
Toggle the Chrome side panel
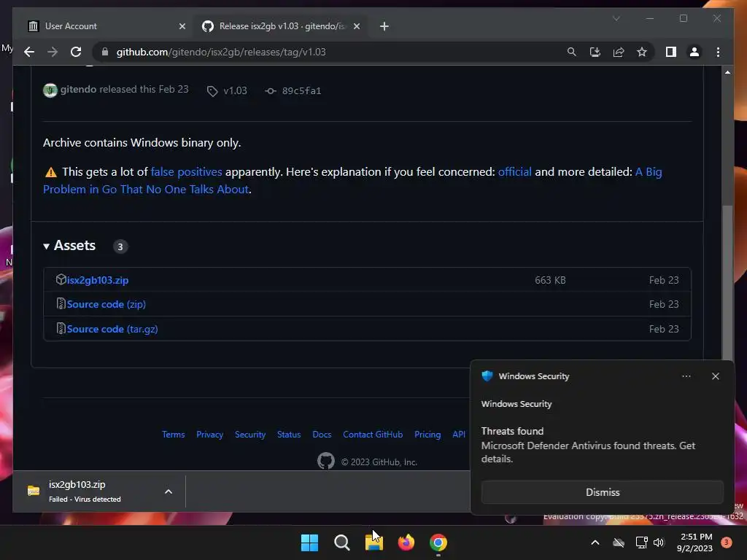pyautogui.click(x=671, y=52)
